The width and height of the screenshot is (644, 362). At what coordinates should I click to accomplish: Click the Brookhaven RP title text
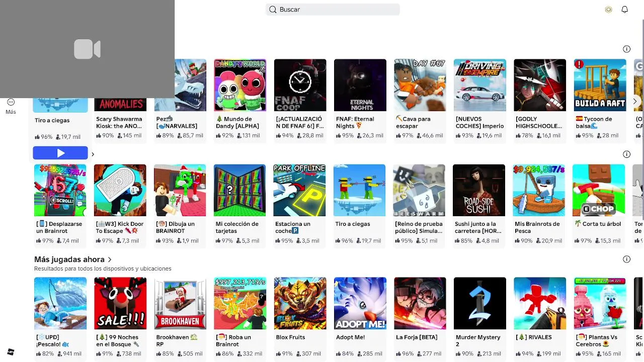pyautogui.click(x=177, y=341)
